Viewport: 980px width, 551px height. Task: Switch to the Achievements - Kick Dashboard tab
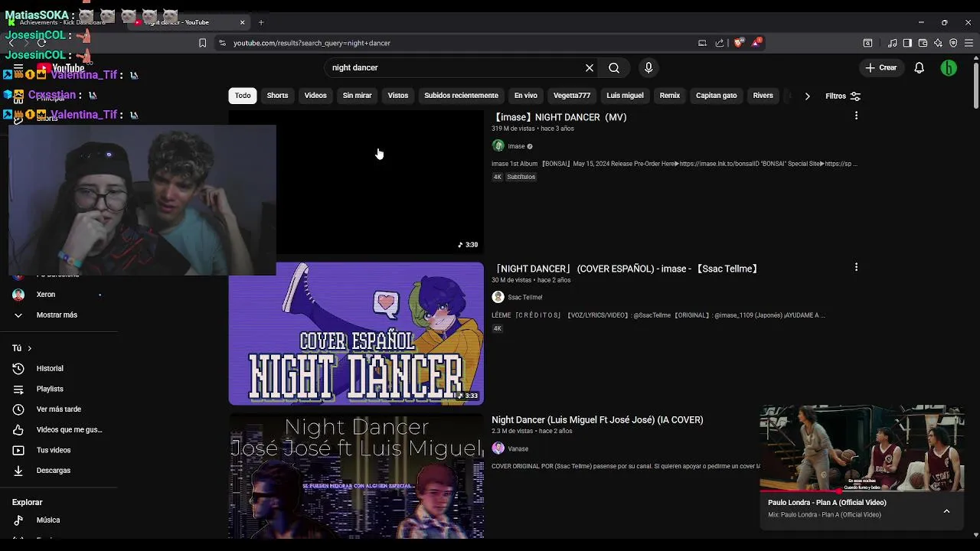point(62,22)
